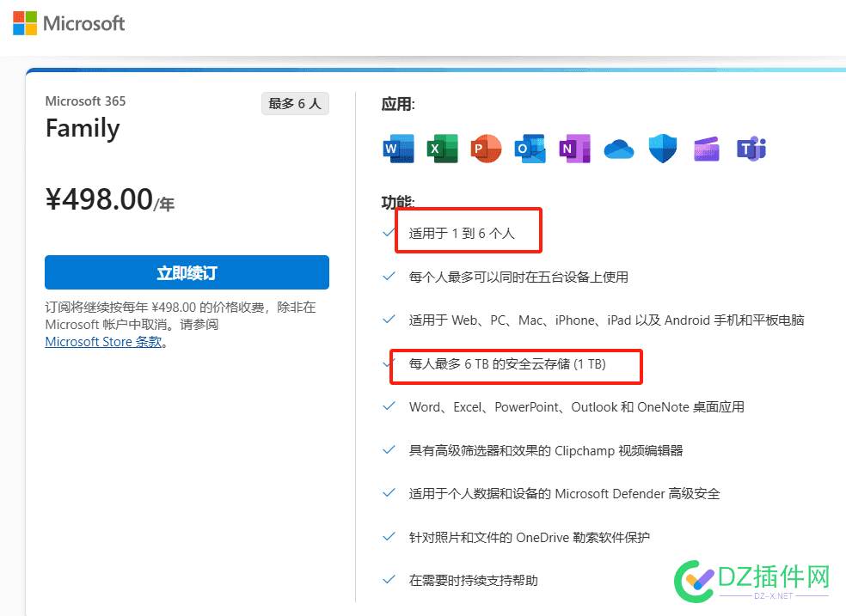
Task: Click the Microsoft Defender 高级安全 feature line
Action: [x=564, y=494]
